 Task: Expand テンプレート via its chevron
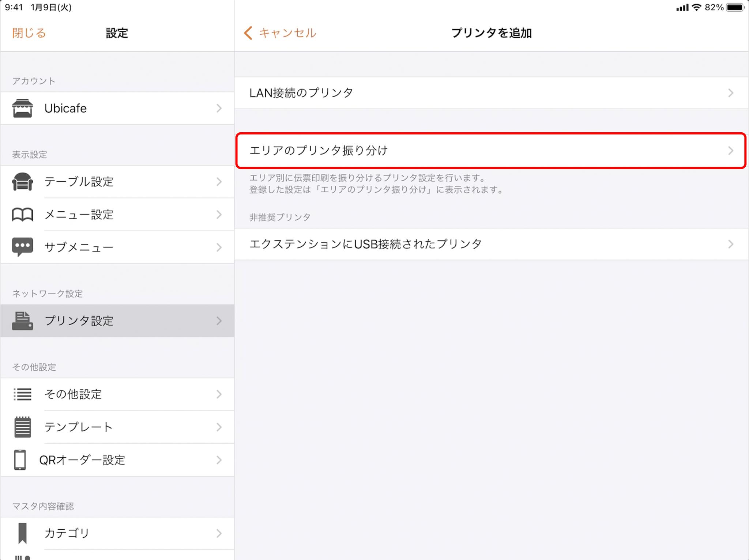219,427
